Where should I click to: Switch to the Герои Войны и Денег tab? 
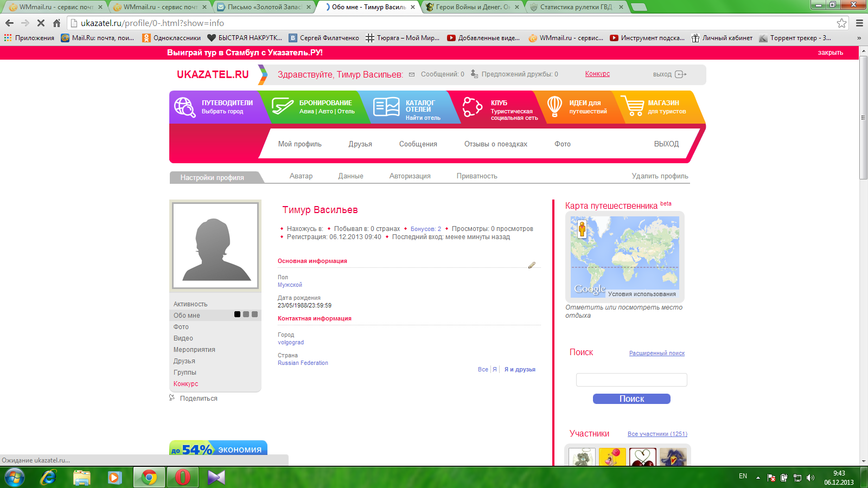click(473, 7)
